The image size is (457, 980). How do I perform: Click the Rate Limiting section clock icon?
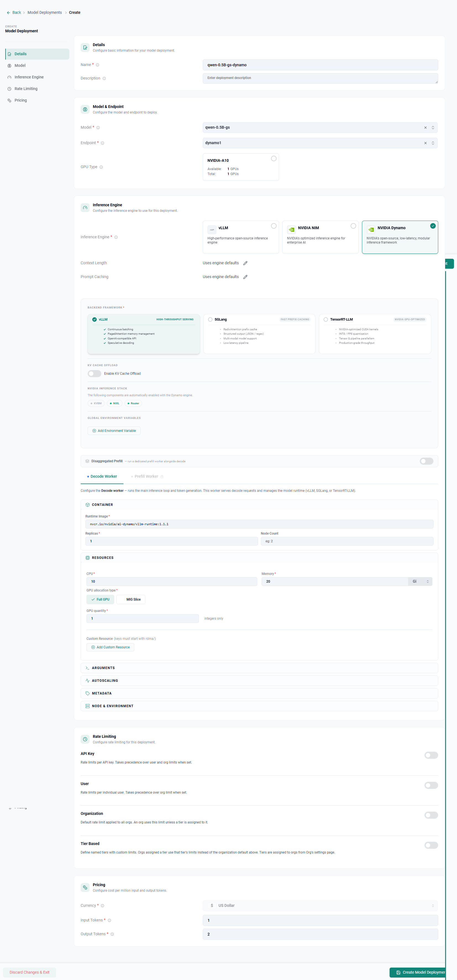click(x=85, y=739)
